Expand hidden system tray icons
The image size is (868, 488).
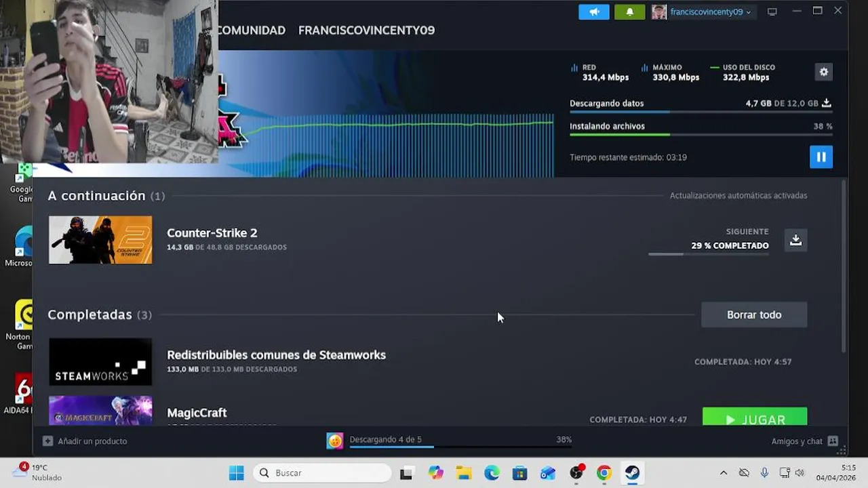pos(724,473)
